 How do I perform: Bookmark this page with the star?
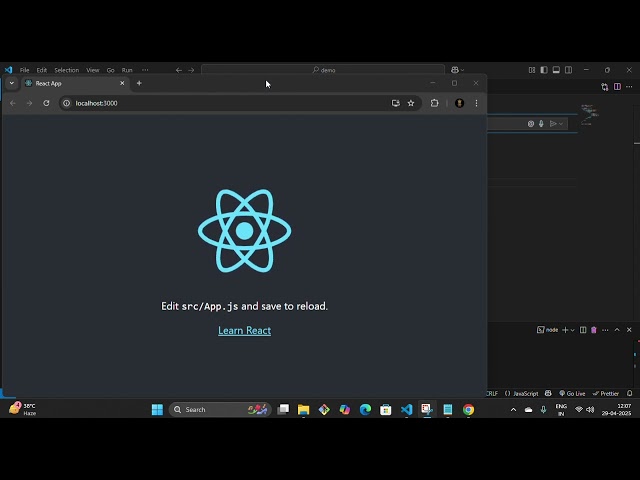[411, 103]
